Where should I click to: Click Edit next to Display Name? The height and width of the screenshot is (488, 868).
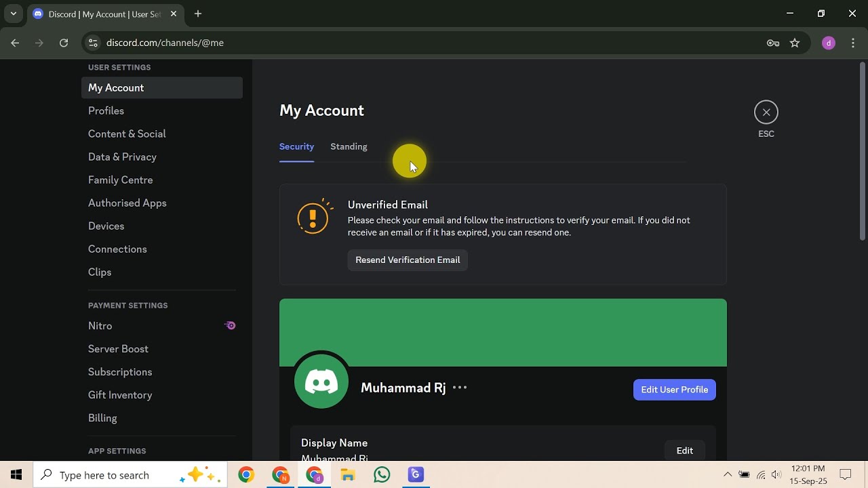coord(685,451)
